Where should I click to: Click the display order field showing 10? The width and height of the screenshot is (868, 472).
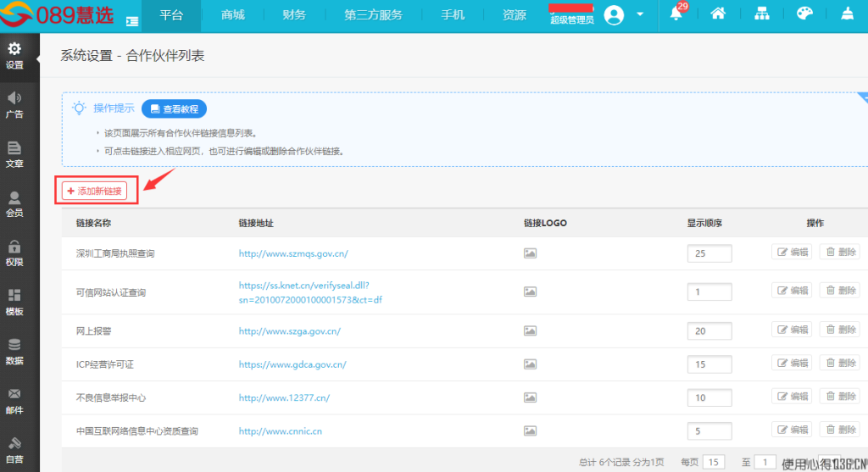709,397
